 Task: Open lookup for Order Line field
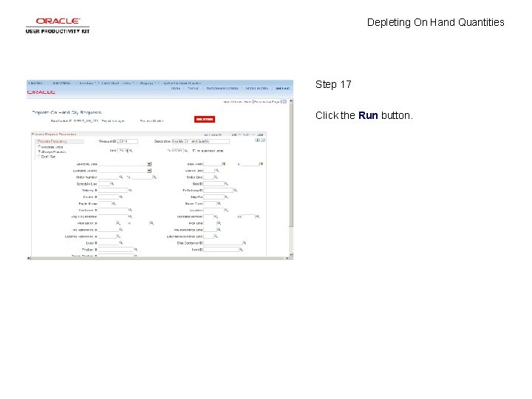216,177
